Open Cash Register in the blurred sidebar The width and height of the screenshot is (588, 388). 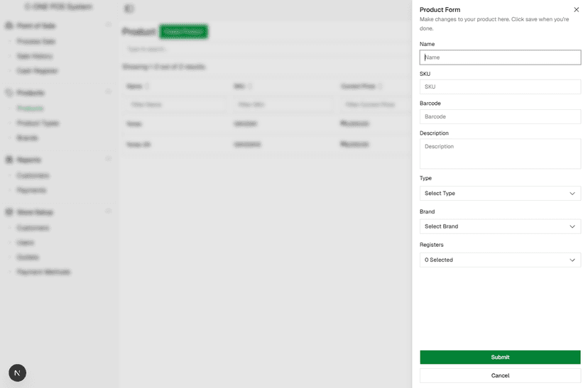37,71
